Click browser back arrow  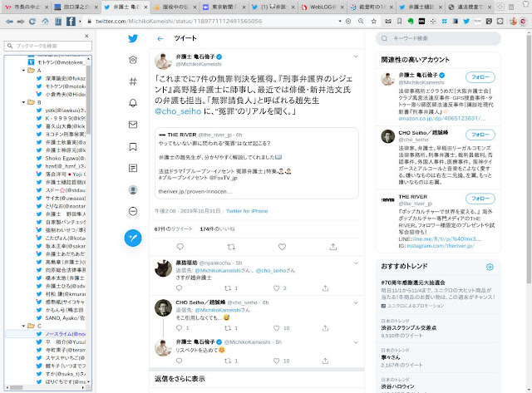coord(9,22)
